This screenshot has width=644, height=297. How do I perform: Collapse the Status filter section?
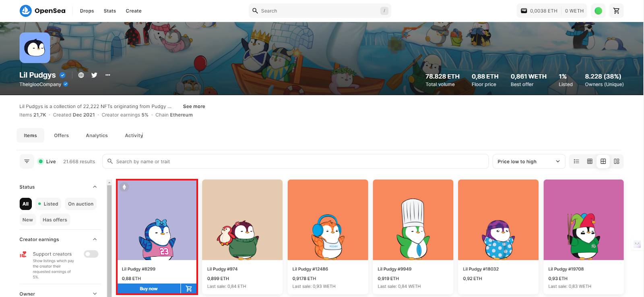(x=95, y=187)
